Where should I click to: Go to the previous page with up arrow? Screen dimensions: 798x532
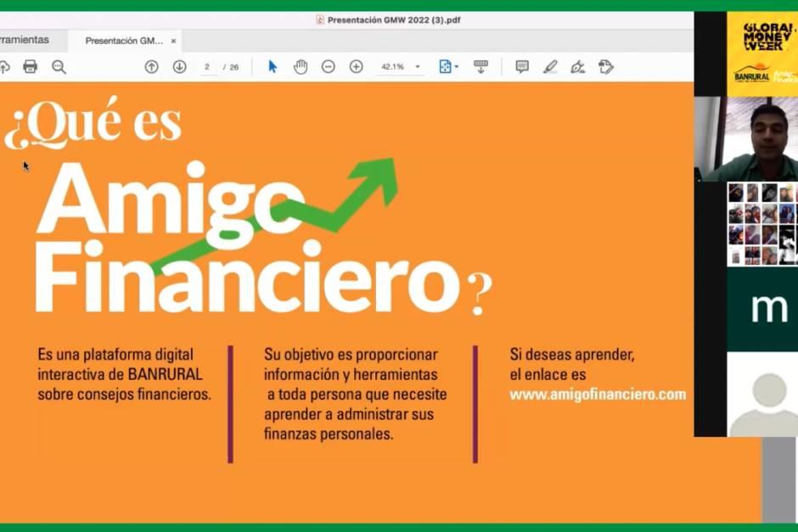pyautogui.click(x=151, y=66)
